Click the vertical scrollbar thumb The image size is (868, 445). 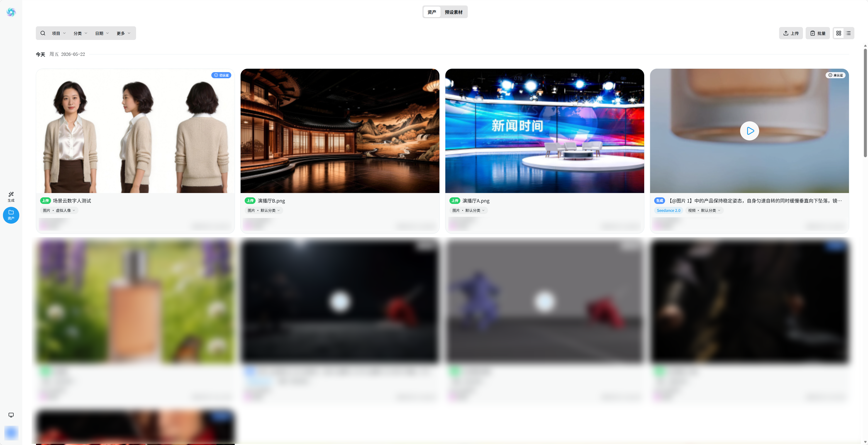865,103
